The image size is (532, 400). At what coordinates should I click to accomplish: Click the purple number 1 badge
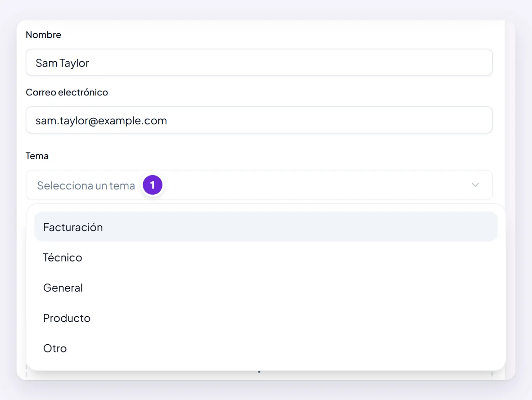[x=152, y=185]
